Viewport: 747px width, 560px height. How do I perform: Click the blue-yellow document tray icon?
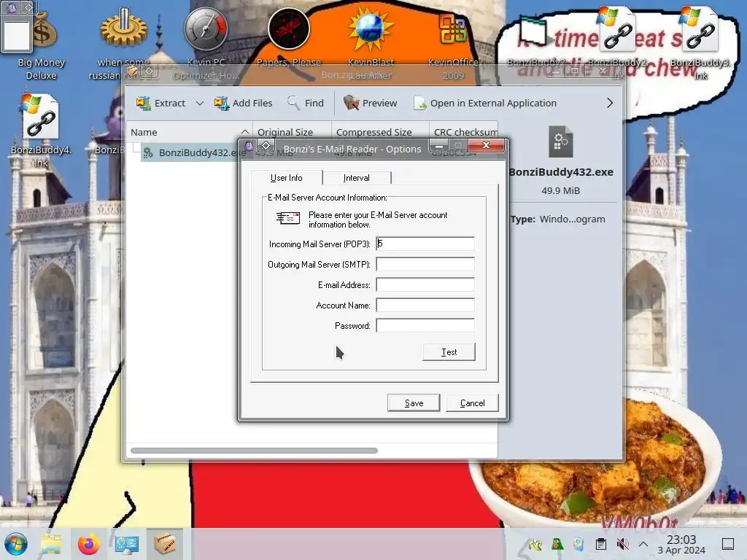(578, 544)
